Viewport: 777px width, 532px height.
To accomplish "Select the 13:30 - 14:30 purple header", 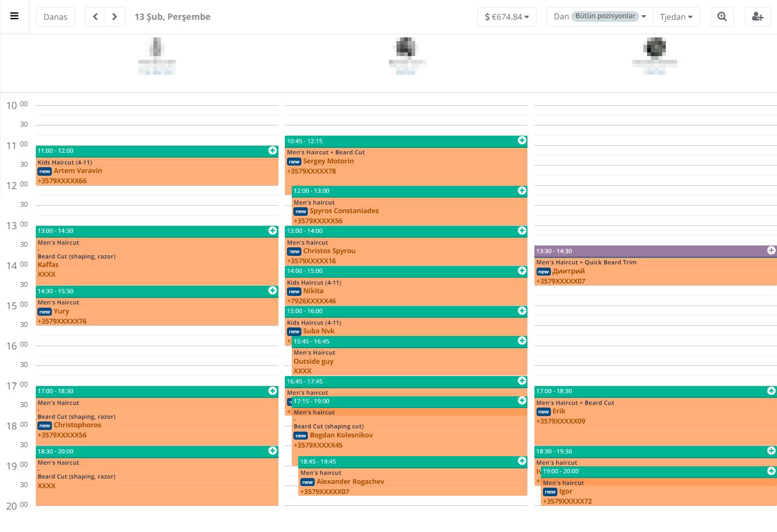I will (x=655, y=251).
